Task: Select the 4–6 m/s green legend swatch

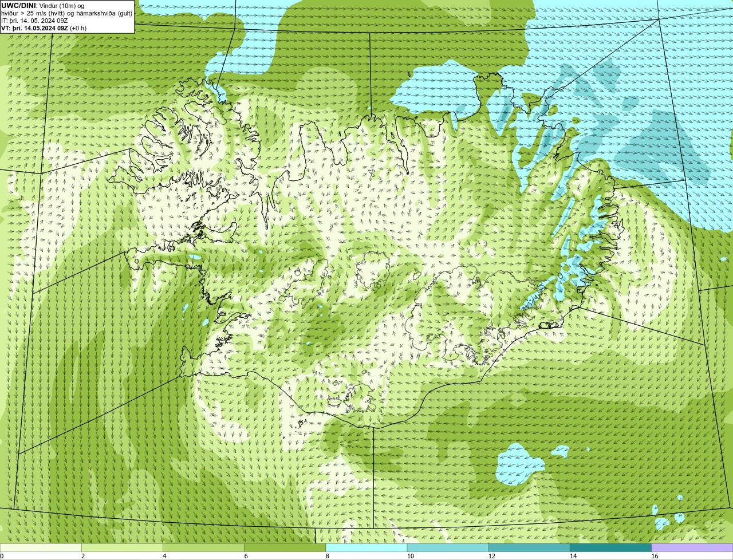Action: point(203,547)
